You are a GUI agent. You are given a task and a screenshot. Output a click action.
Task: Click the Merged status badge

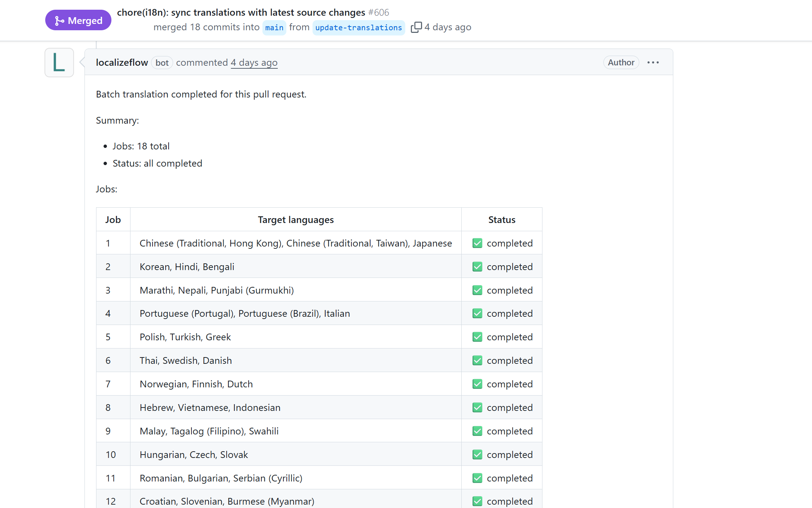78,20
